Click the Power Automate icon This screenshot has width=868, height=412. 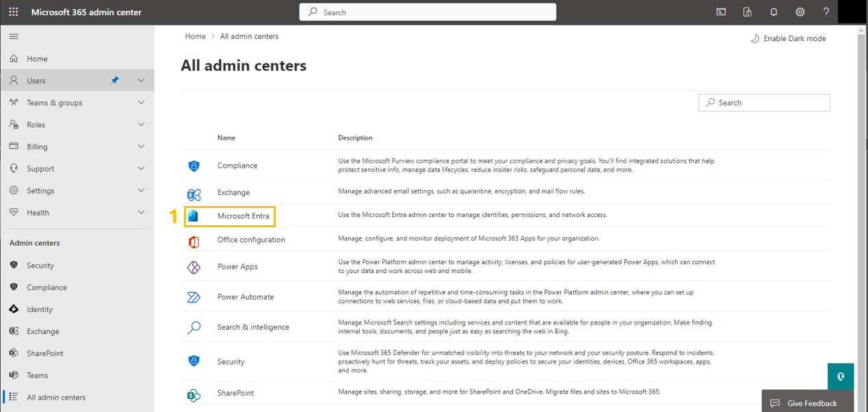pos(194,297)
